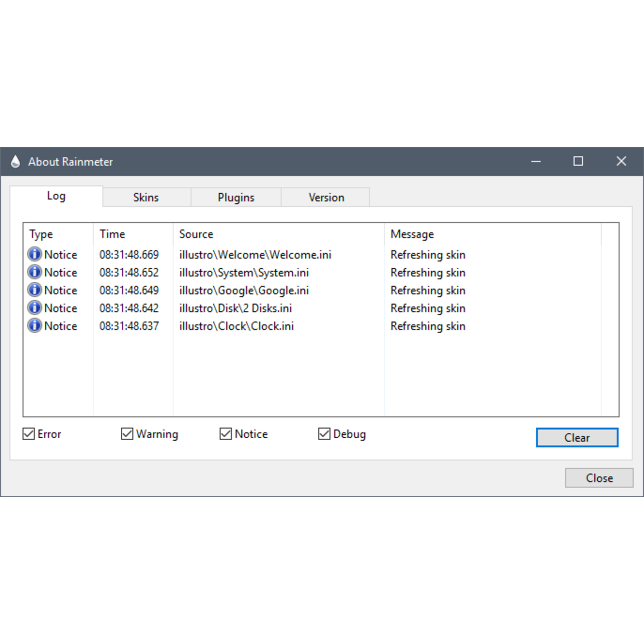Click info icon on Clock.ini log row
Viewport: 644px width, 644px height.
pyautogui.click(x=35, y=326)
